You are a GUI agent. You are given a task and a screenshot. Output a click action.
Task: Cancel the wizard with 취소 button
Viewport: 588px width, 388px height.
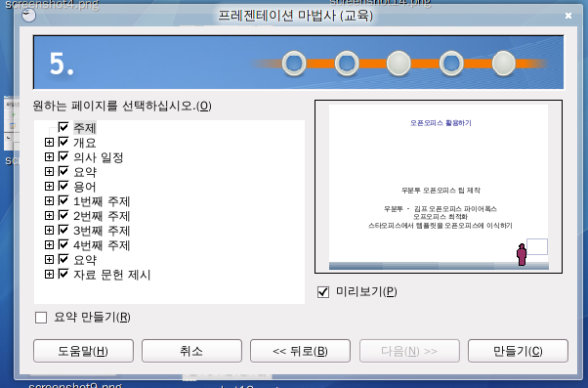(191, 351)
